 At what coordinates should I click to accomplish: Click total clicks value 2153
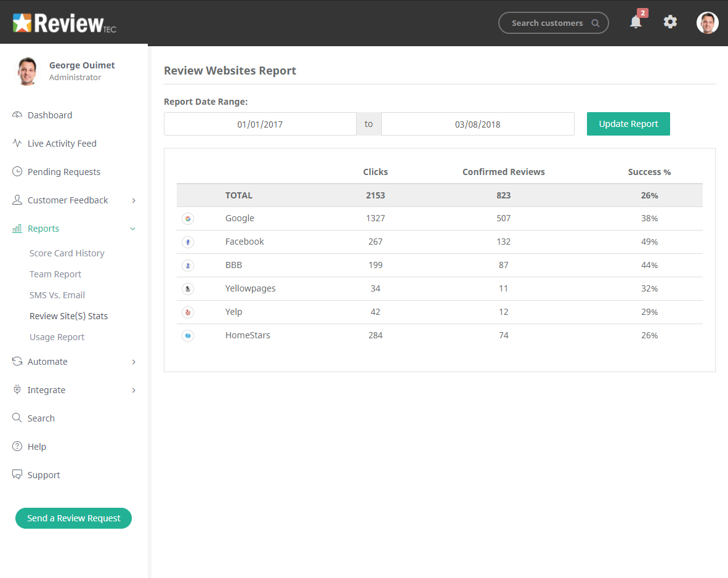pos(375,195)
